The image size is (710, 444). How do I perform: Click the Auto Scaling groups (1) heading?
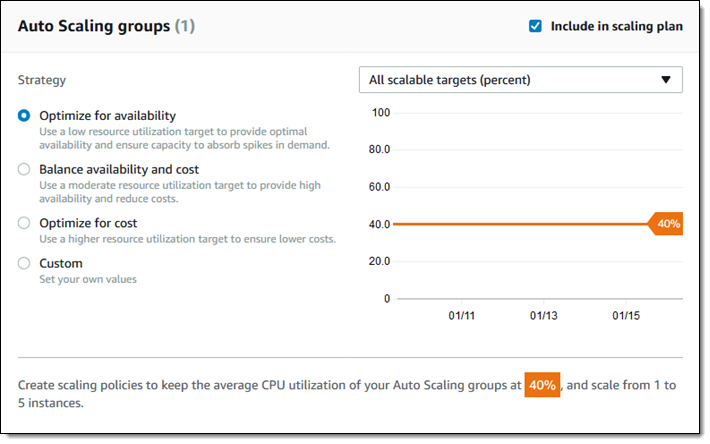point(106,26)
